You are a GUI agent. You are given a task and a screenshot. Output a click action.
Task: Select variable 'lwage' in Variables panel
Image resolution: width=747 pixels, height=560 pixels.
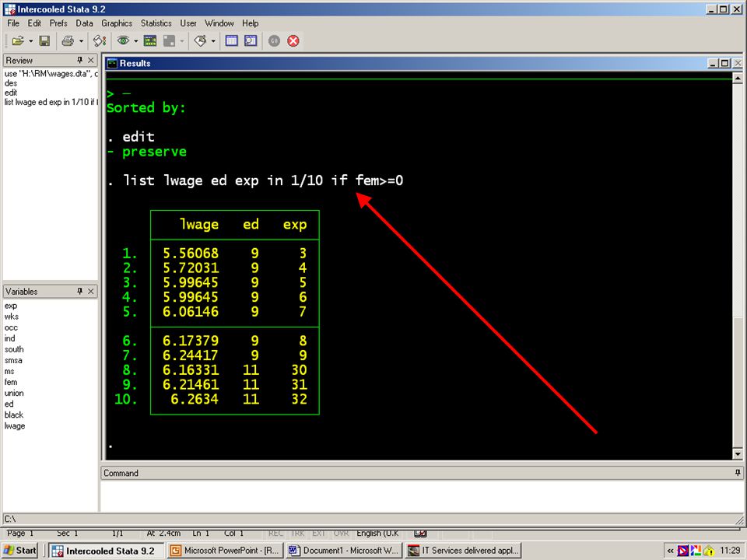click(15, 425)
